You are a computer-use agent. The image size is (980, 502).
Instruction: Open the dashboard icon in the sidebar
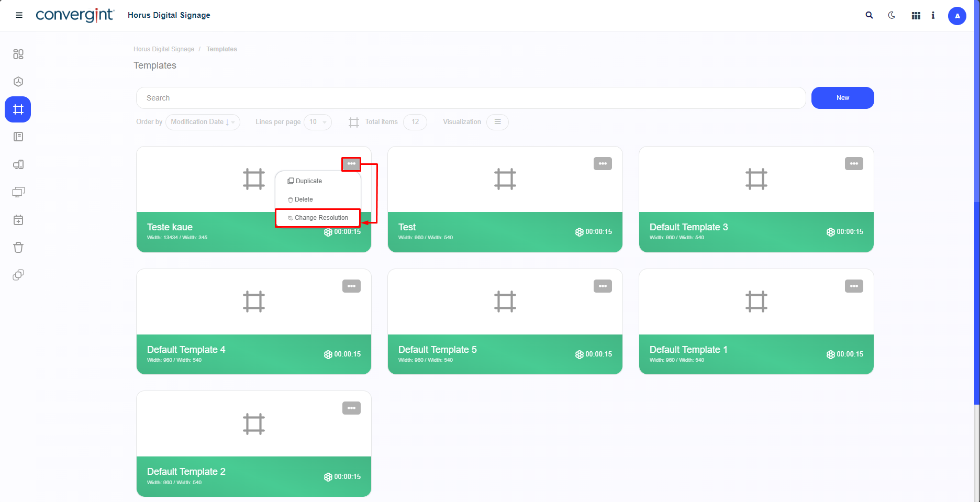[18, 54]
